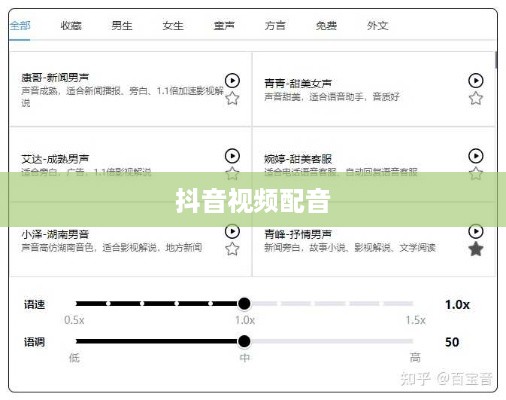Open the 男生 voices tab
The width and height of the screenshot is (506, 400).
[x=122, y=26]
